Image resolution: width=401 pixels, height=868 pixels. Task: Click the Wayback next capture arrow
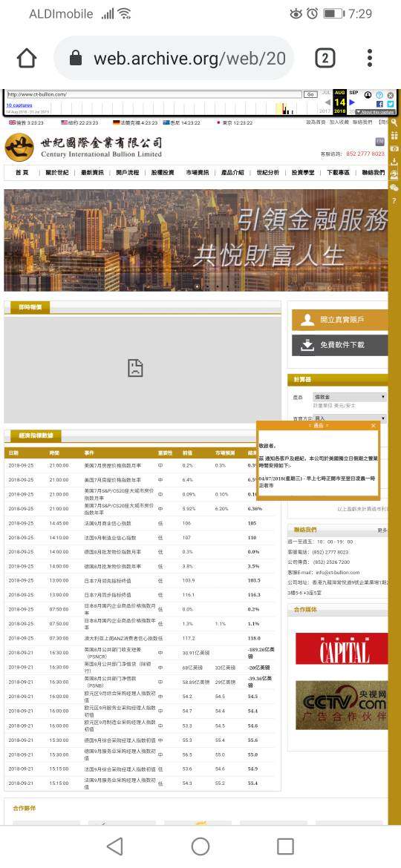tap(352, 102)
